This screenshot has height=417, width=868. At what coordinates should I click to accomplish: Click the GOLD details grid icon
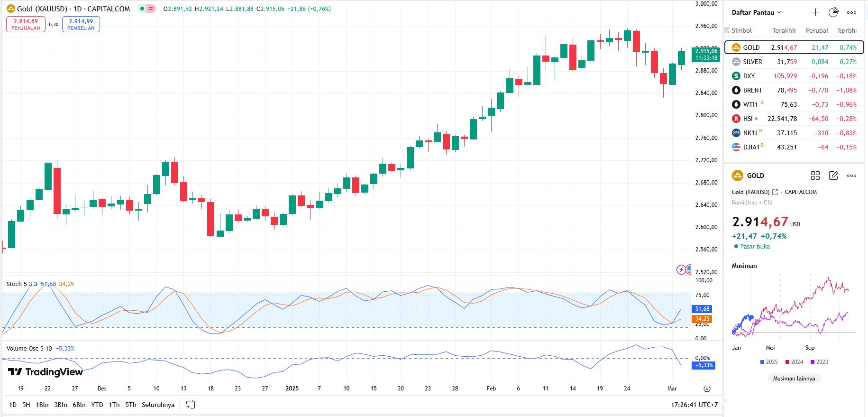(x=815, y=176)
